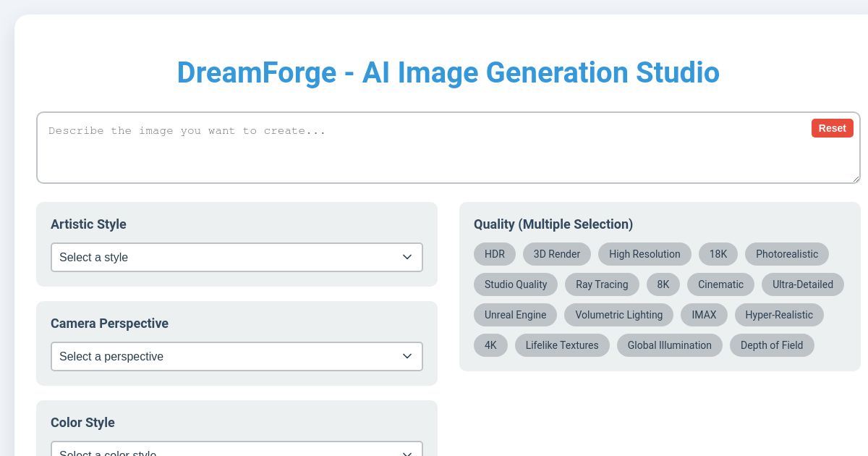Toggle the Ultra-Detailed tag
The height and width of the screenshot is (456, 868).
803,284
